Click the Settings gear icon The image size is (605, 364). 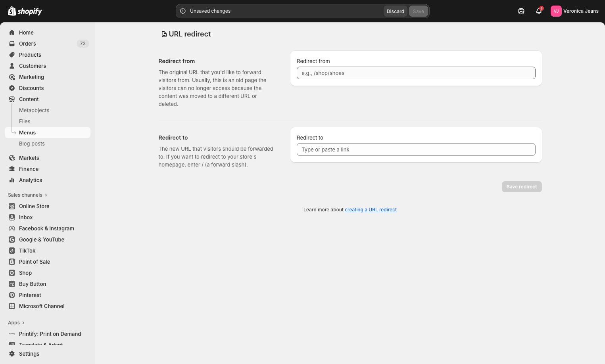tap(12, 354)
